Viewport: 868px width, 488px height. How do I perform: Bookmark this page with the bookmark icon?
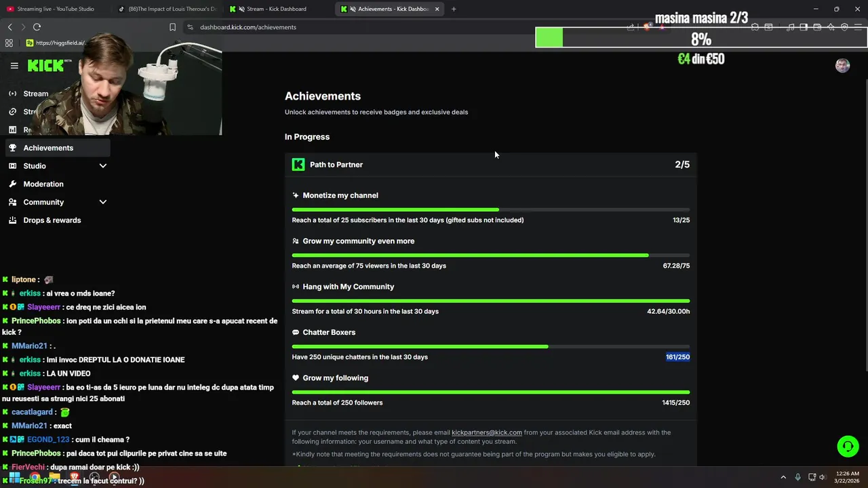pos(172,27)
